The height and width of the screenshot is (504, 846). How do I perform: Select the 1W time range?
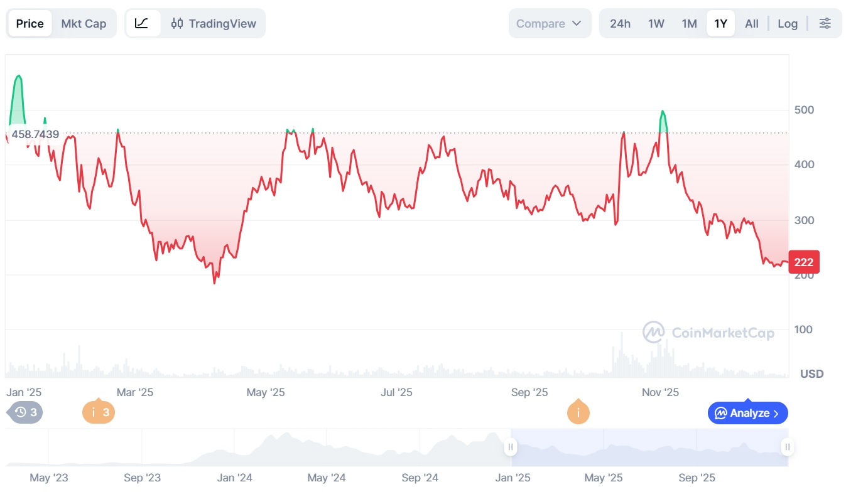pyautogui.click(x=656, y=24)
